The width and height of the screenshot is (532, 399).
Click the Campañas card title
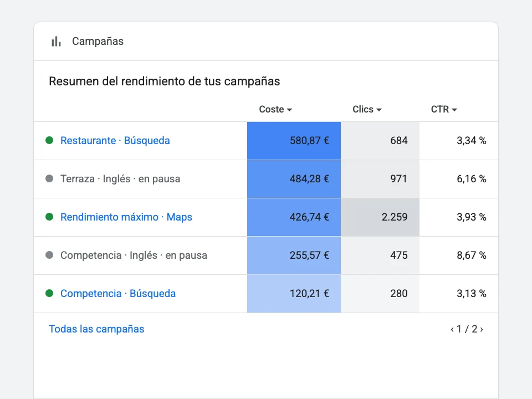point(98,42)
